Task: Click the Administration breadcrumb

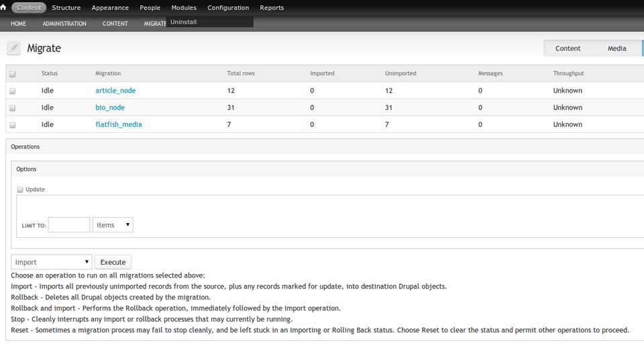Action: 64,24
